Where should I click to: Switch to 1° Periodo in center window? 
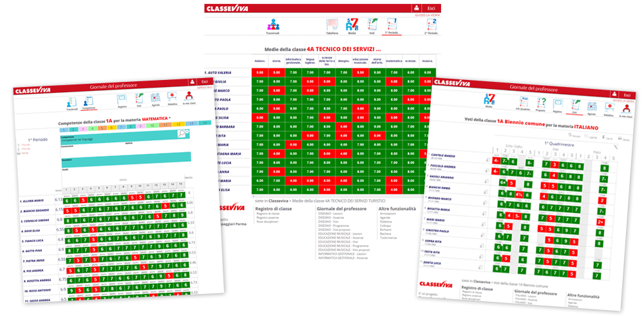click(x=392, y=26)
